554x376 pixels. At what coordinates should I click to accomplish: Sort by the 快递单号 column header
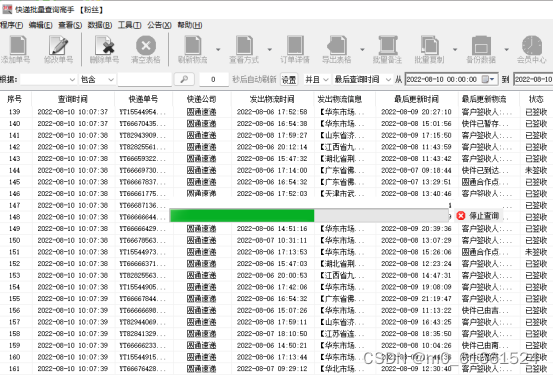coord(143,99)
